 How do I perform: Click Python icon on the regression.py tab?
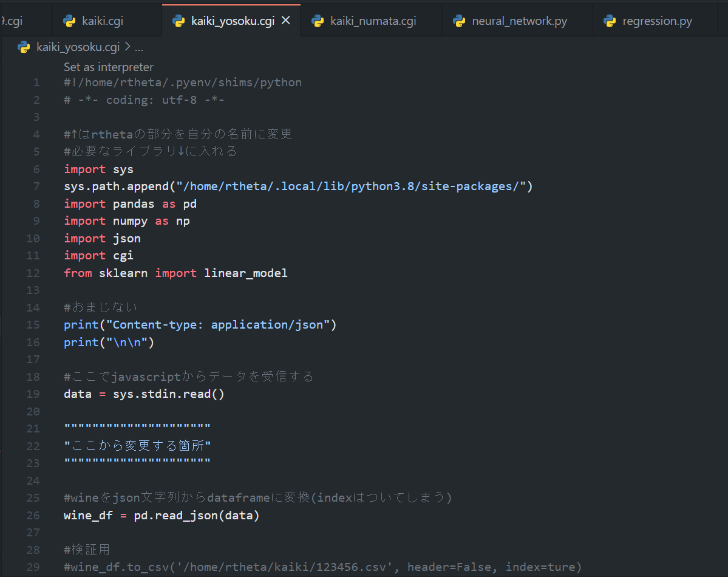610,21
